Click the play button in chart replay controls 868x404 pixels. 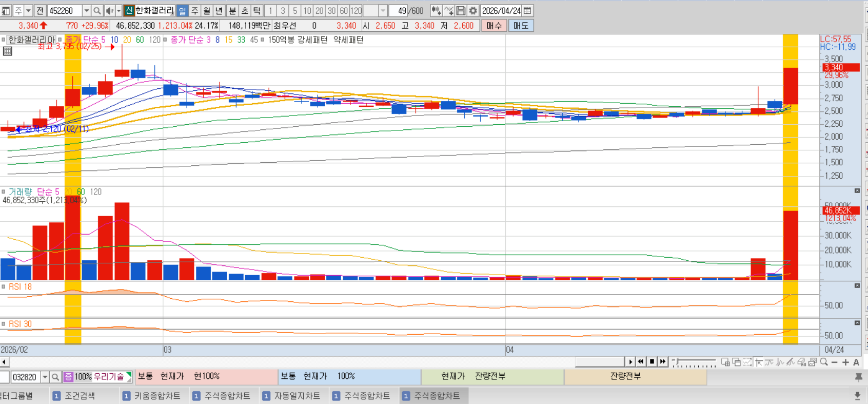tap(630, 362)
